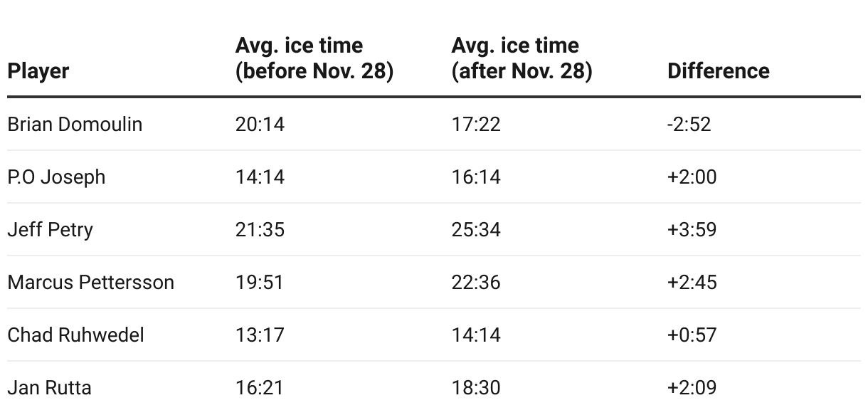Select the 20:14 ice time cell

click(260, 124)
